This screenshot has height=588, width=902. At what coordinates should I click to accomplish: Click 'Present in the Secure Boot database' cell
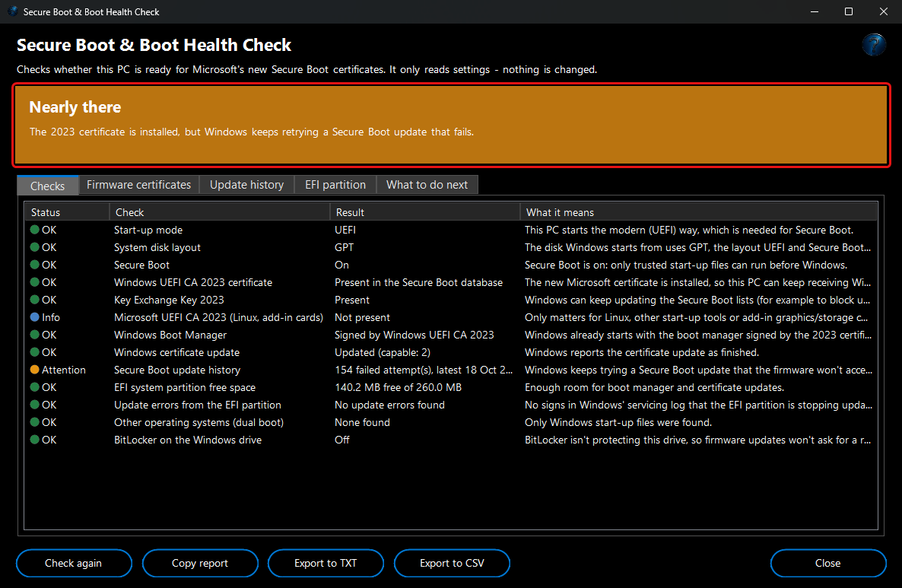(418, 282)
